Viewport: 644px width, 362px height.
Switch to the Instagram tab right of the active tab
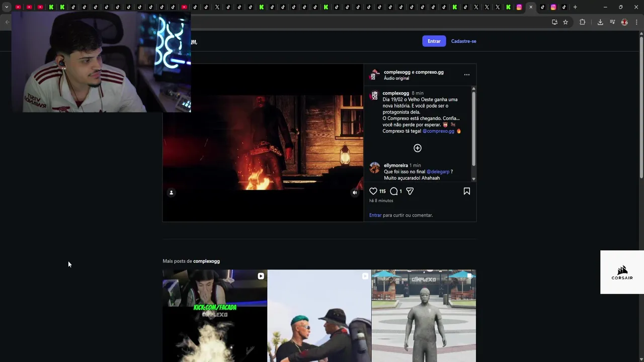pyautogui.click(x=553, y=7)
